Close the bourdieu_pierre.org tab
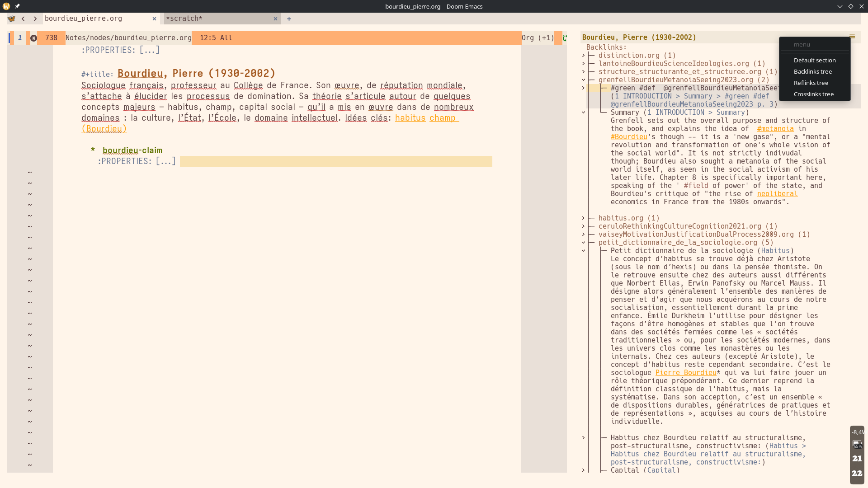 coord(154,19)
